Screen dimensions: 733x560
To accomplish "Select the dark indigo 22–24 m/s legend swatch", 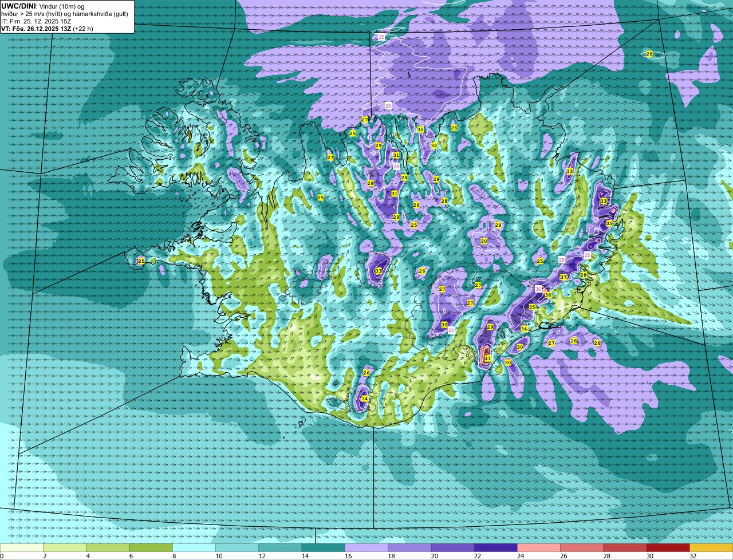I will point(496,547).
